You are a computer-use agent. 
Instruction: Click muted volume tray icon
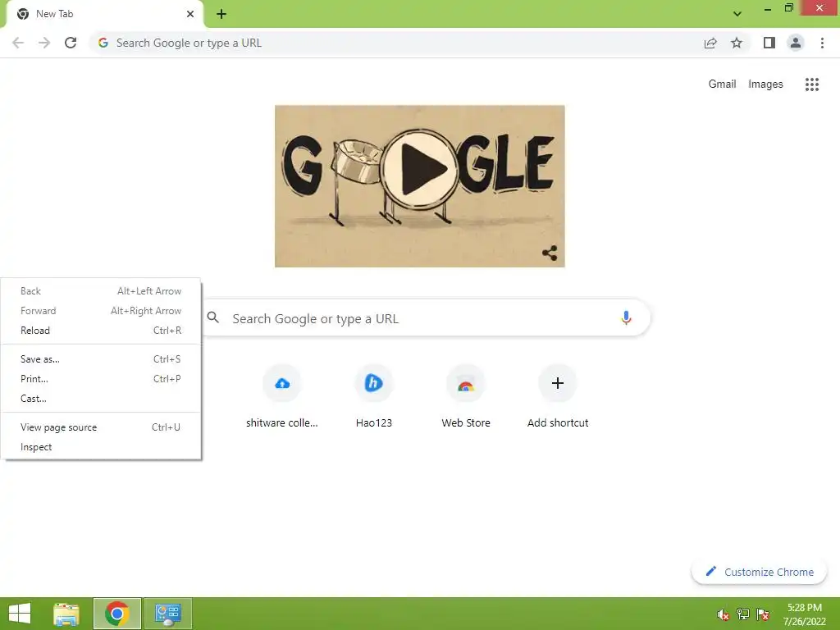coord(724,614)
